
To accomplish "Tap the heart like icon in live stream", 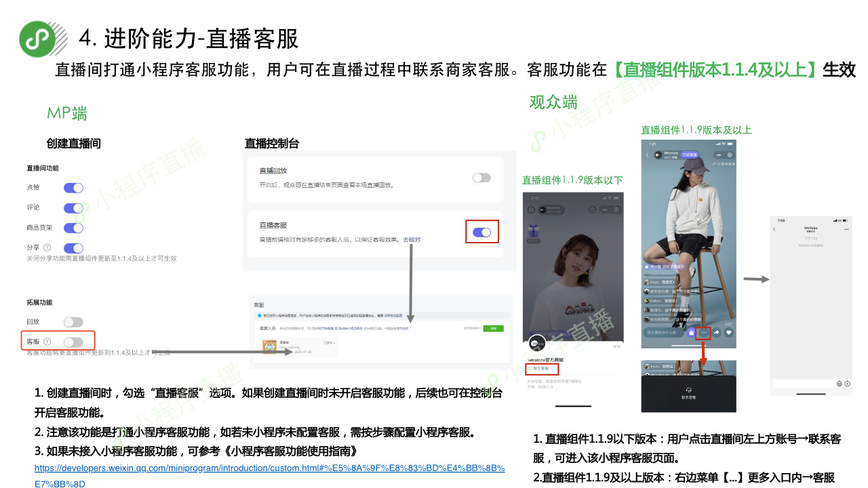I will tap(729, 333).
